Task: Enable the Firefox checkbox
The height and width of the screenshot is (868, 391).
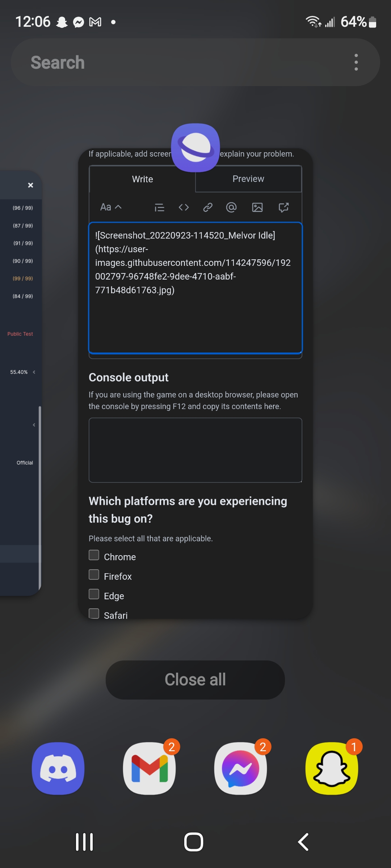Action: 94,574
